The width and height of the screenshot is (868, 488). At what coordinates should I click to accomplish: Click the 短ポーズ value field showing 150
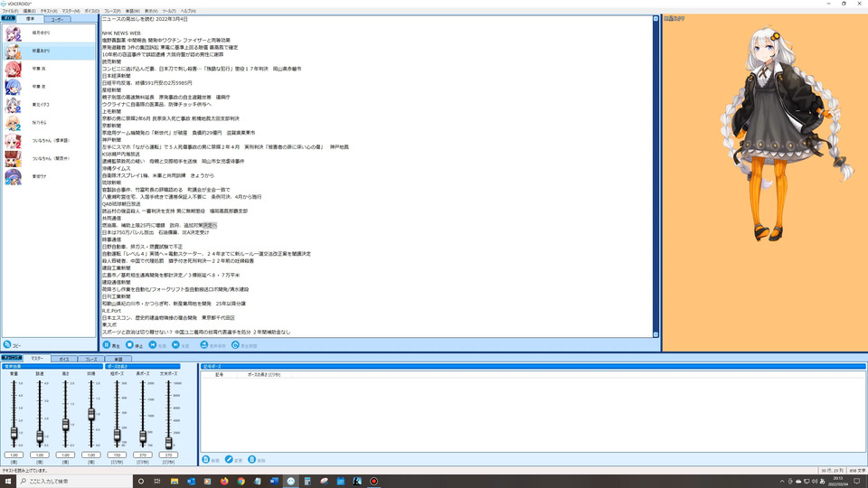tap(117, 455)
